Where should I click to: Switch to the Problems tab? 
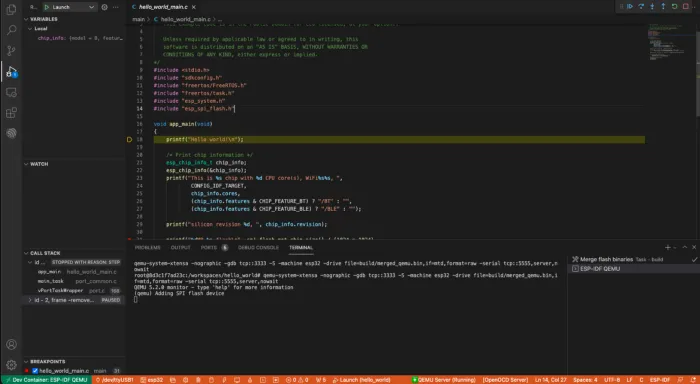click(147, 247)
